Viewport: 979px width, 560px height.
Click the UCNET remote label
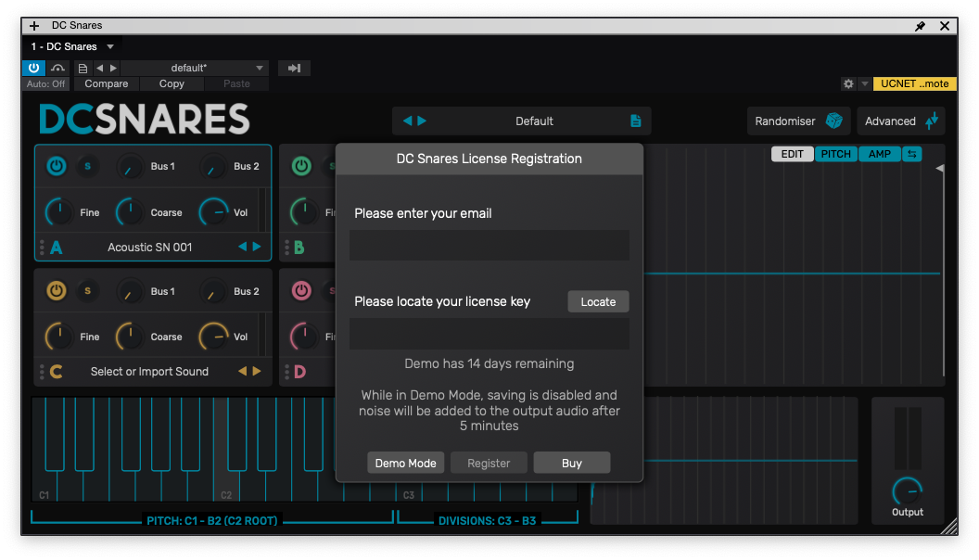point(915,83)
